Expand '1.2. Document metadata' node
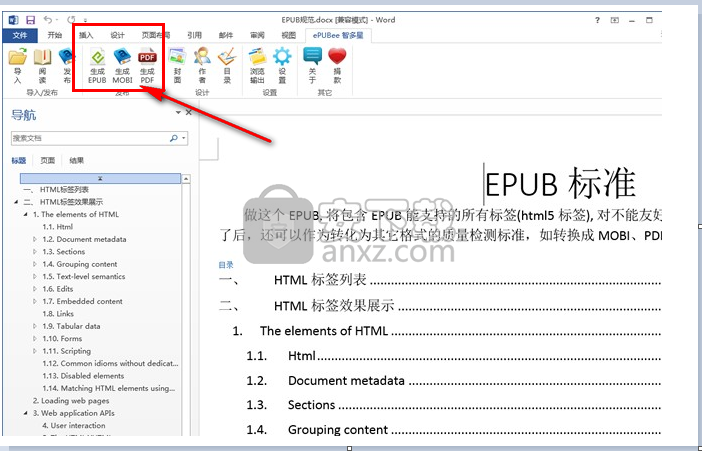 tap(35, 239)
